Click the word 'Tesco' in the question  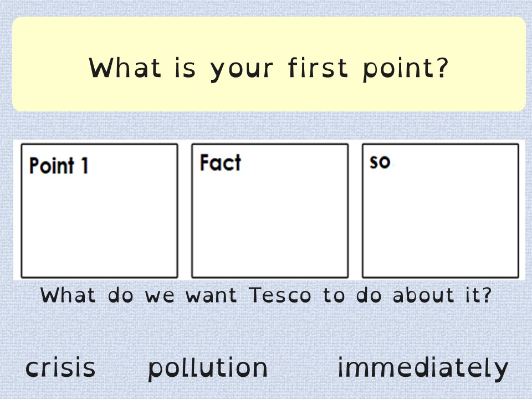tap(280, 295)
